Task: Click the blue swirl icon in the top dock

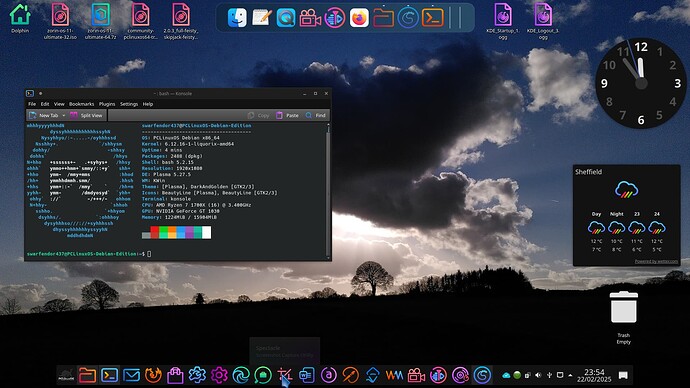Action: (408, 18)
